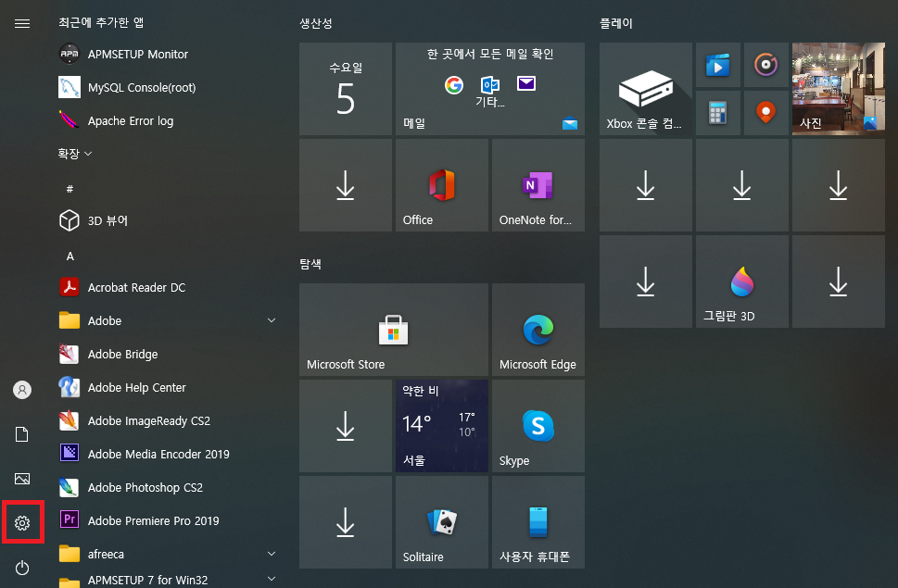Open the Xbox 콘솔 컴... tile
Viewport: 898px width, 588px height.
coord(645,89)
